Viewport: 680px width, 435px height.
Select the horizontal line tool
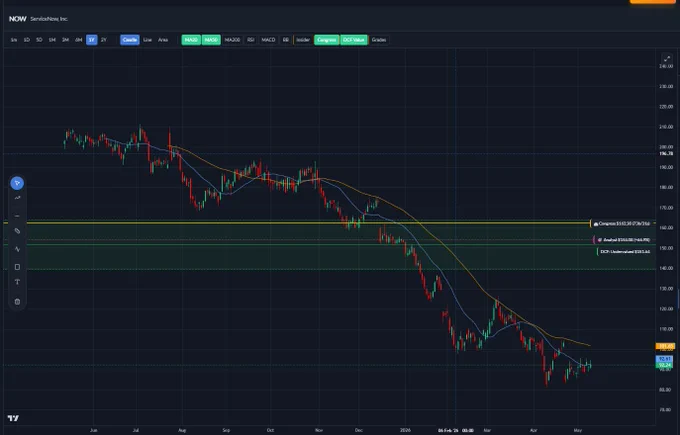17,216
